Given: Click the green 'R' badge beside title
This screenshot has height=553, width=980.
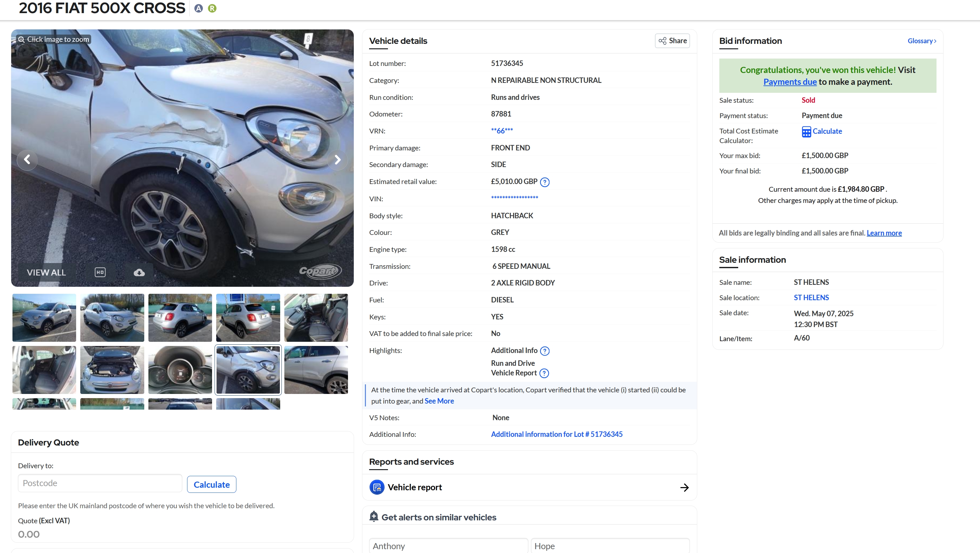Looking at the screenshot, I should (x=212, y=8).
